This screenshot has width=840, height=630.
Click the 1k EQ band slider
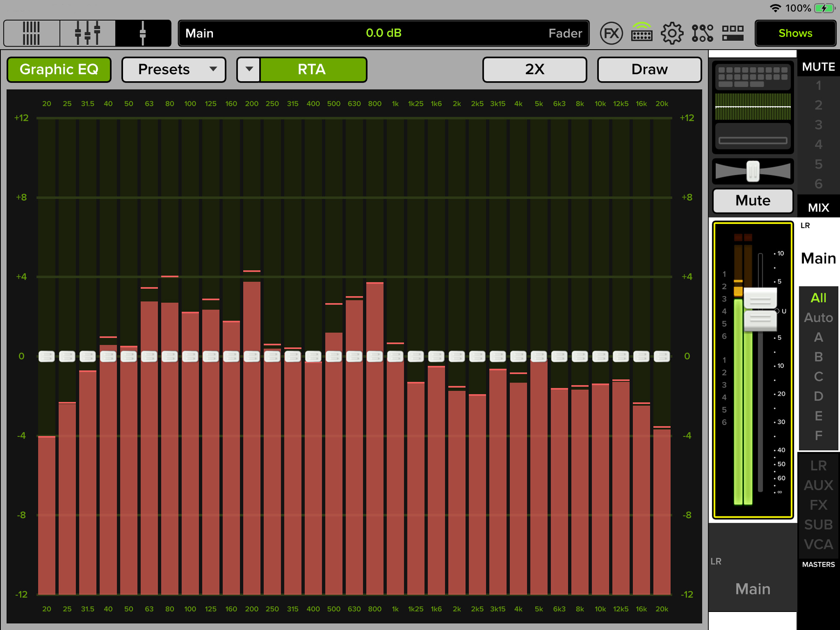tap(395, 357)
